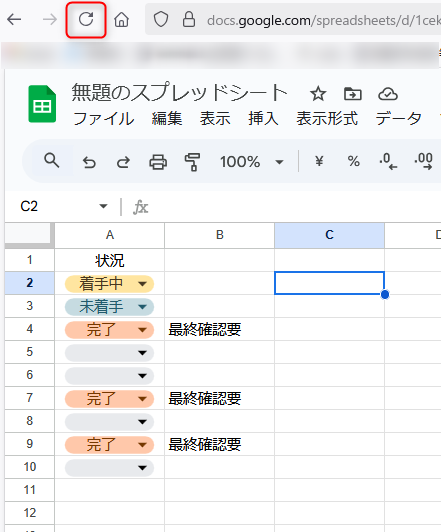Click the 状況 header cell in A1

tap(110, 260)
